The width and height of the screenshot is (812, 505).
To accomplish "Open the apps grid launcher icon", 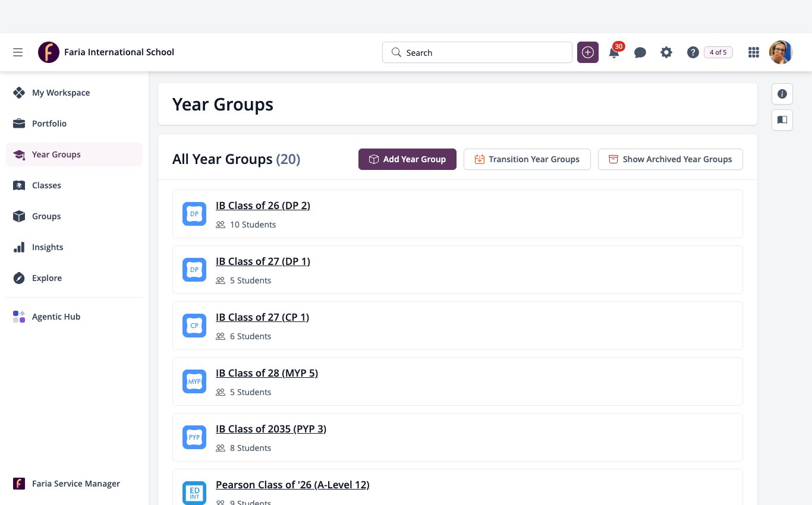I will pos(754,52).
